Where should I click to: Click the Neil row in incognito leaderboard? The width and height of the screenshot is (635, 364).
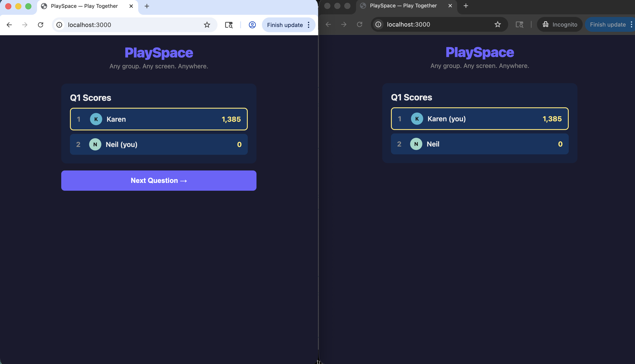[x=480, y=144]
